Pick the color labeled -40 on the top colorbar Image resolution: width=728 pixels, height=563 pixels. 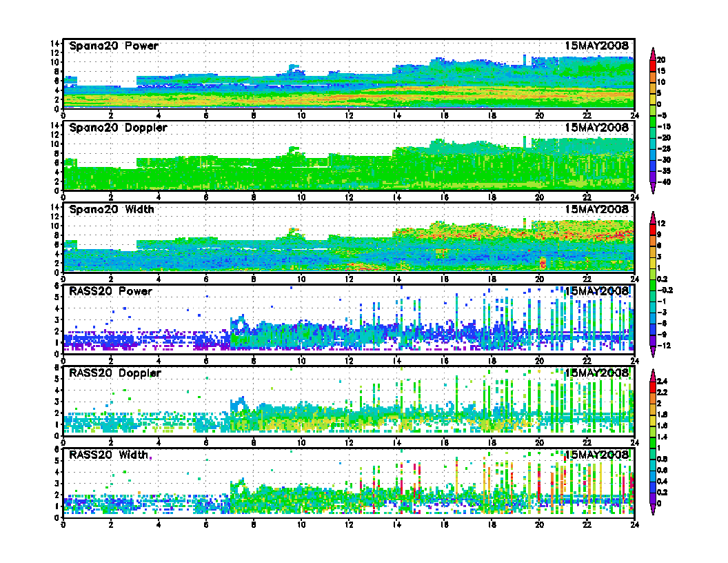coord(652,182)
